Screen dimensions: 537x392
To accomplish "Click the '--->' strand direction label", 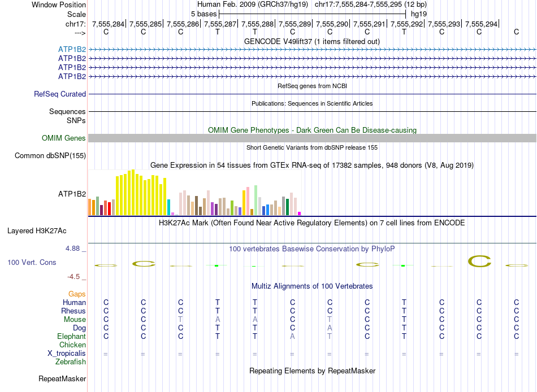I will [x=80, y=33].
